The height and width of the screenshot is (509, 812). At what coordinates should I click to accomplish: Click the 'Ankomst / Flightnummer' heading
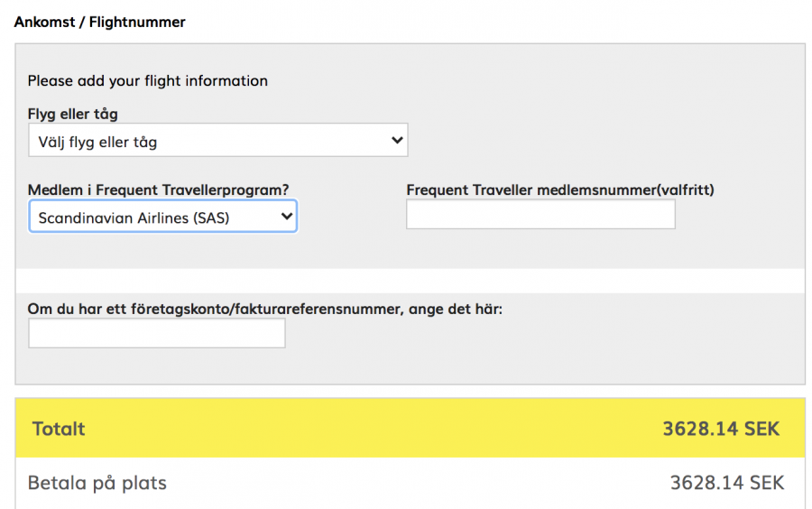point(99,22)
